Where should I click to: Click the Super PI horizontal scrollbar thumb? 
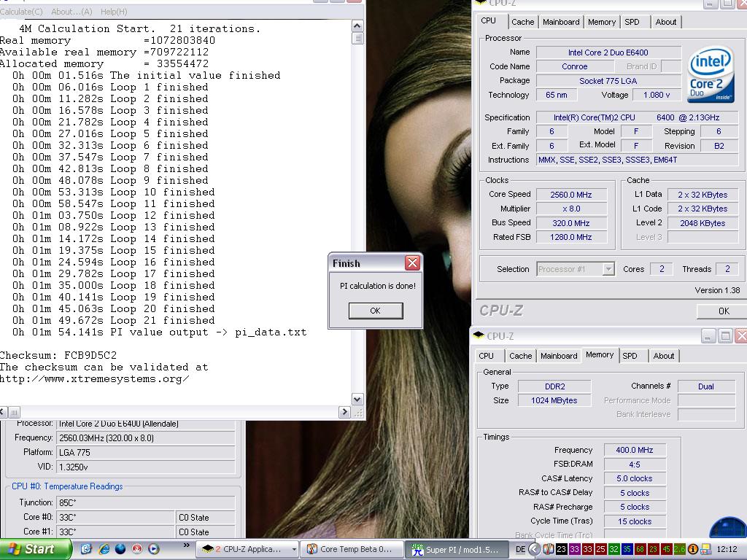(x=15, y=412)
